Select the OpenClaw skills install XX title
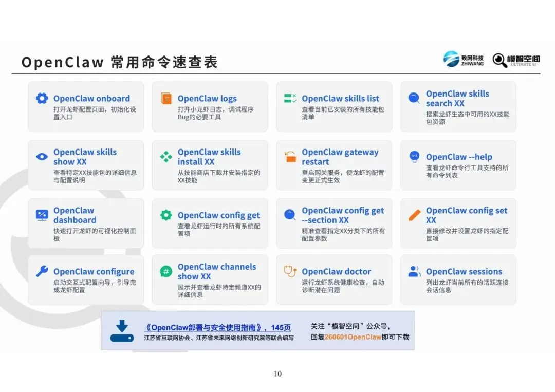Screen dimensions: 555x392 (x=209, y=157)
